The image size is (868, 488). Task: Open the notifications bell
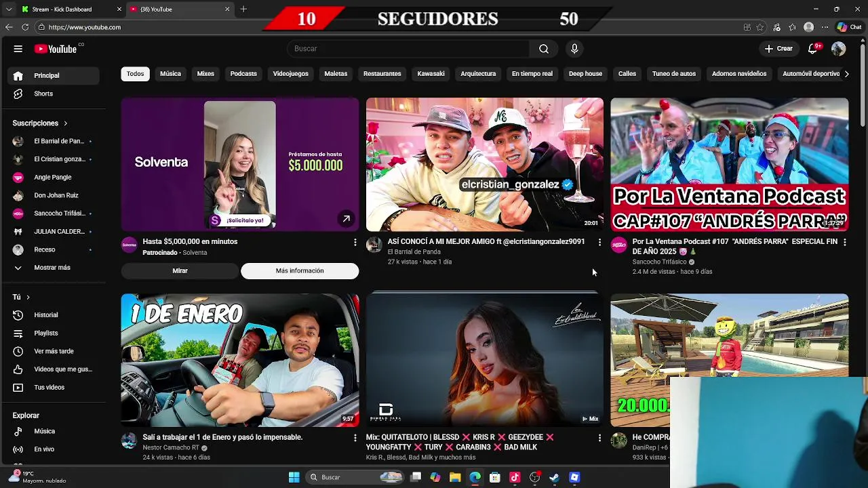click(813, 49)
